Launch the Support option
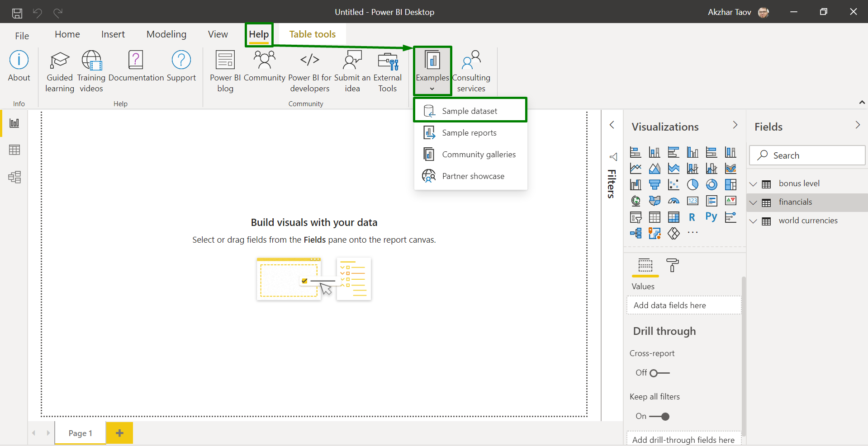Viewport: 868px width, 446px height. pos(181,66)
